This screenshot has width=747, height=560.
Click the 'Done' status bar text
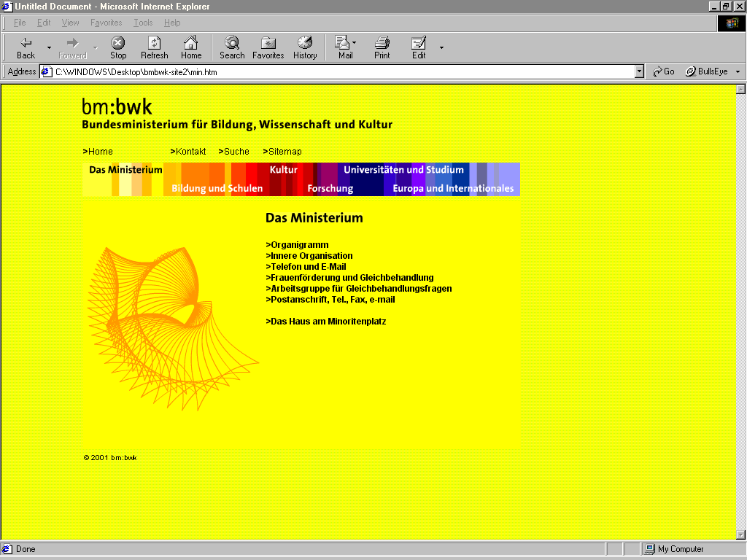pyautogui.click(x=26, y=549)
